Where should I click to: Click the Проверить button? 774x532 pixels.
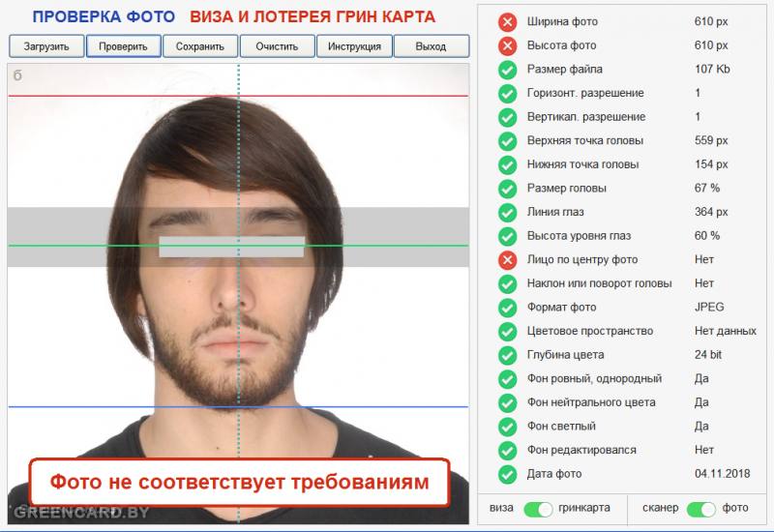(x=124, y=46)
